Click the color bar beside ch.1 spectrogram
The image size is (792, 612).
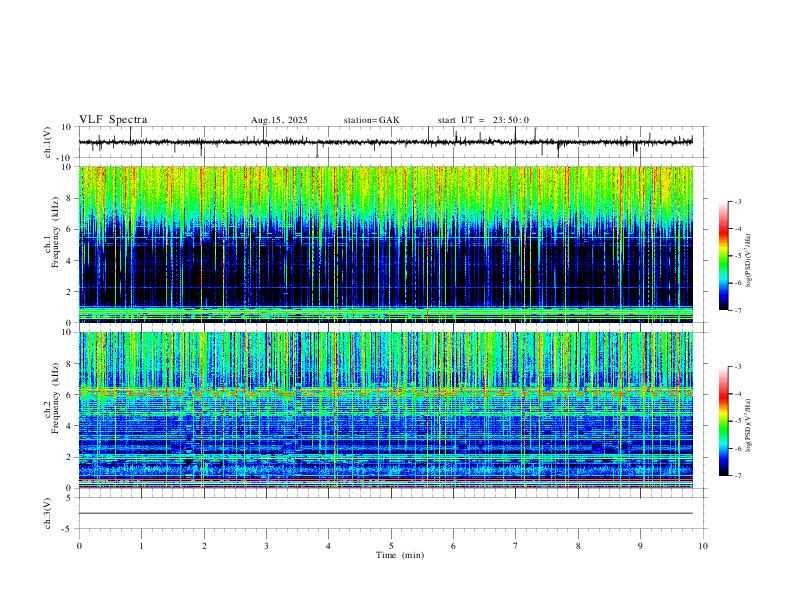click(723, 256)
